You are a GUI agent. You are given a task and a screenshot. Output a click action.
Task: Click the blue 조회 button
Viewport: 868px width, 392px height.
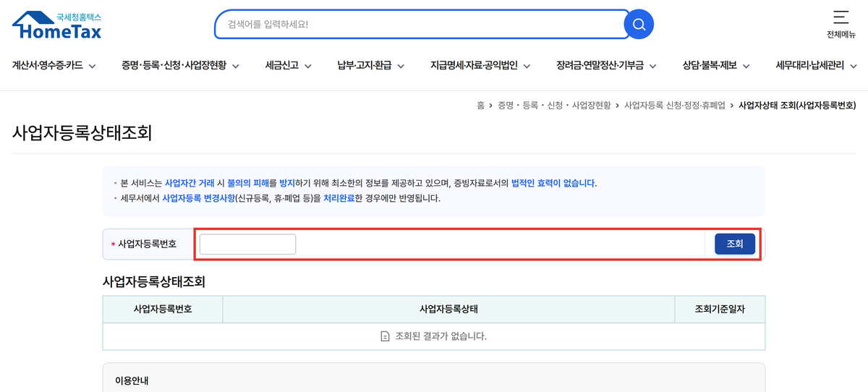click(x=735, y=244)
